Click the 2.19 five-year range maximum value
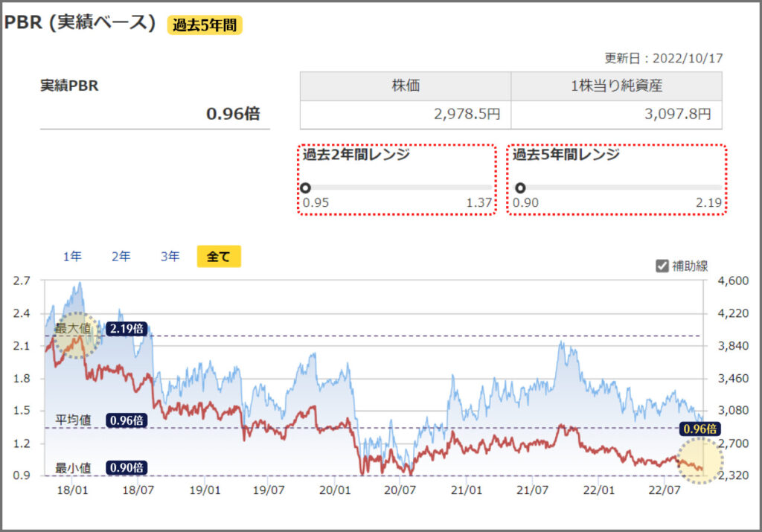Image resolution: width=762 pixels, height=532 pixels. tap(709, 202)
